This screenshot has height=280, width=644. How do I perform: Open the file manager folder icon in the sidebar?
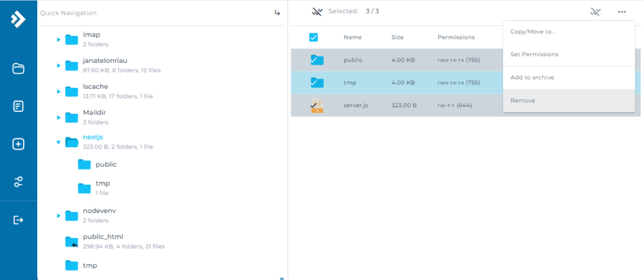(18, 68)
